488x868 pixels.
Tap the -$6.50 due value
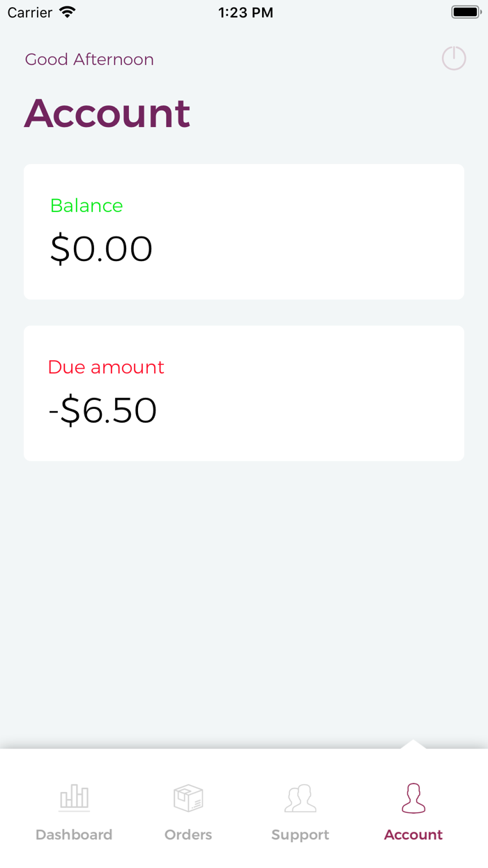pos(102,411)
